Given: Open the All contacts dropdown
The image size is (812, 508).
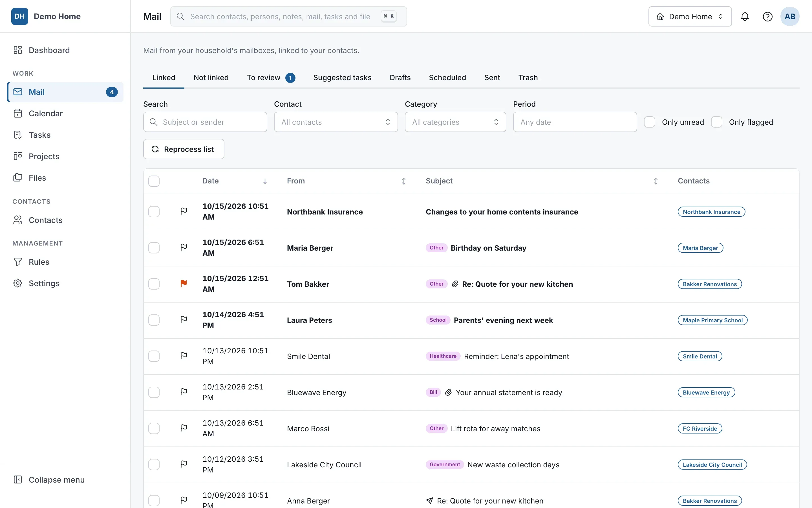Looking at the screenshot, I should point(336,122).
